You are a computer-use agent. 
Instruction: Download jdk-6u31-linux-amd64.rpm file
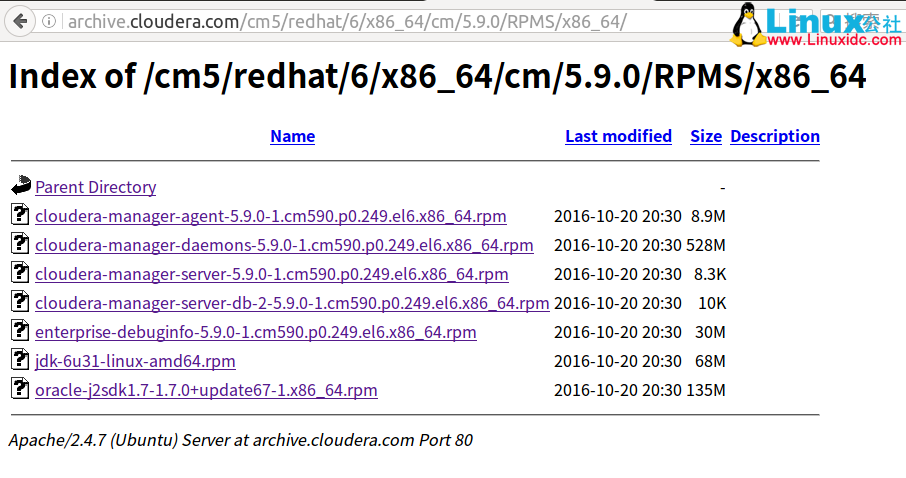(135, 361)
